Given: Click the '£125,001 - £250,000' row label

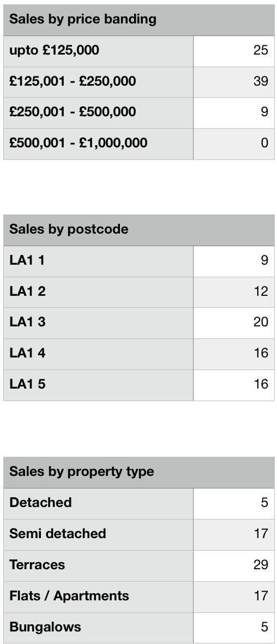Looking at the screenshot, I should click(x=73, y=81).
